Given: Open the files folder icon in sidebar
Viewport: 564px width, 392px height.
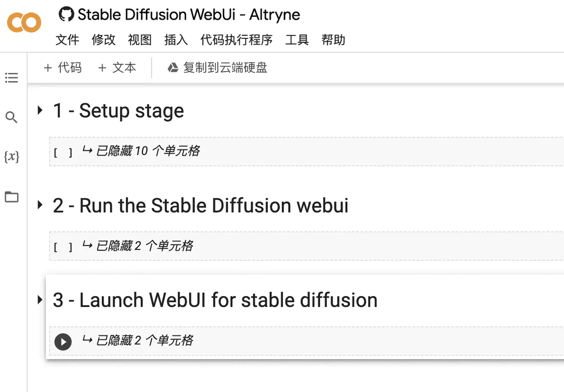Looking at the screenshot, I should click(x=12, y=197).
